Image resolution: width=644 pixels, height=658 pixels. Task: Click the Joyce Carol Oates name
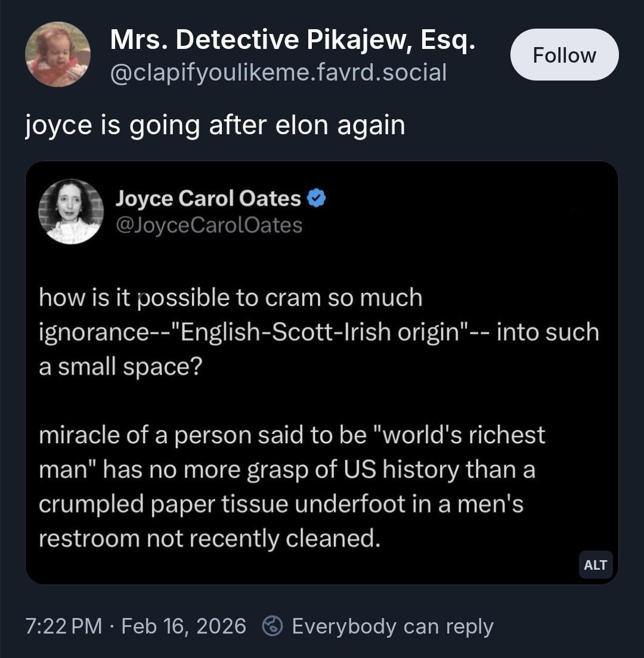(x=208, y=199)
